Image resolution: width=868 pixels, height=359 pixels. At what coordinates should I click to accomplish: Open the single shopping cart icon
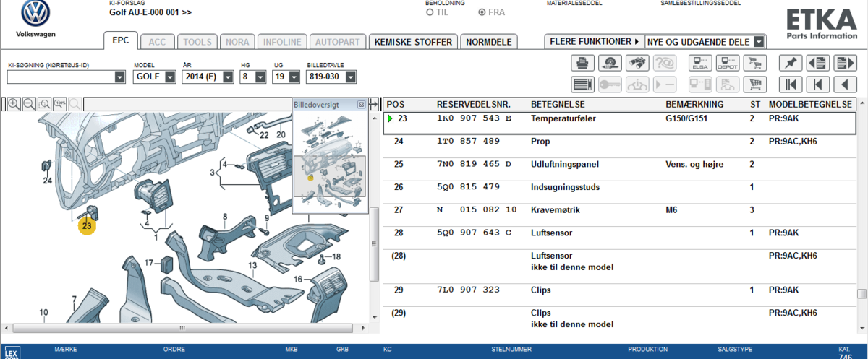click(x=755, y=63)
